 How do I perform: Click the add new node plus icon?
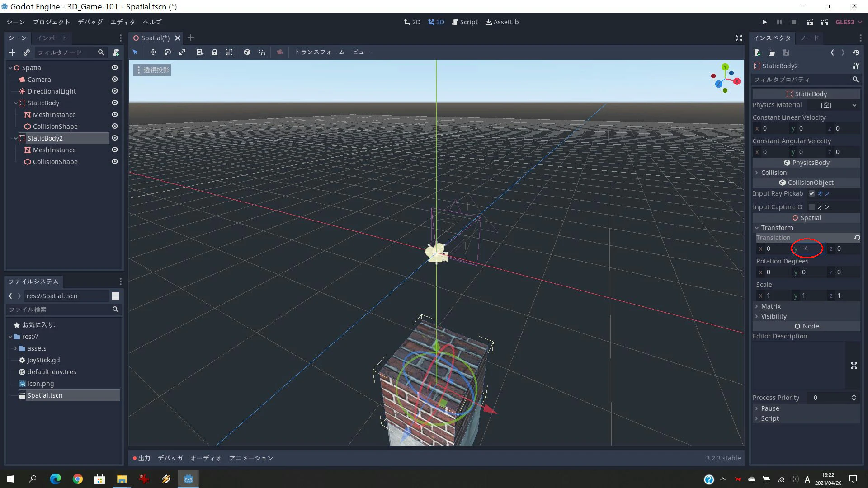[x=12, y=52]
